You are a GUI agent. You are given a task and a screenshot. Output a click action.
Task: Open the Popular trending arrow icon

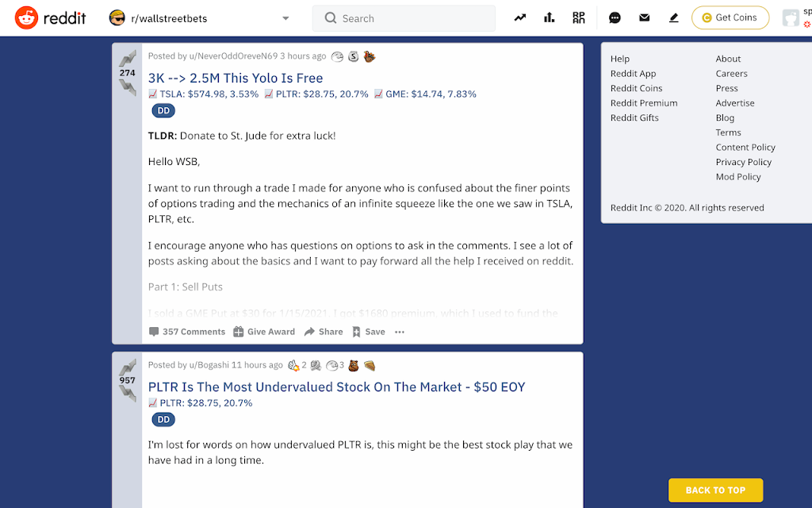[x=520, y=17]
